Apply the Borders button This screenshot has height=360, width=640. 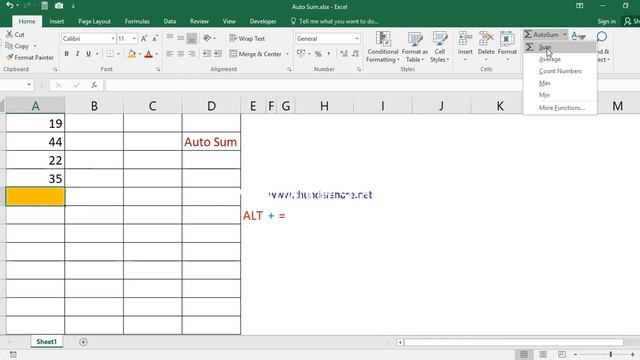point(110,54)
